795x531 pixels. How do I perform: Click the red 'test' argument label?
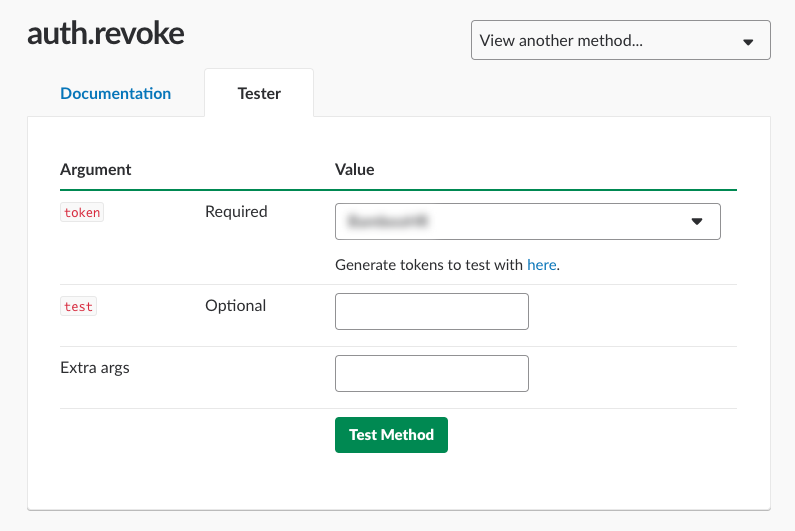(78, 306)
